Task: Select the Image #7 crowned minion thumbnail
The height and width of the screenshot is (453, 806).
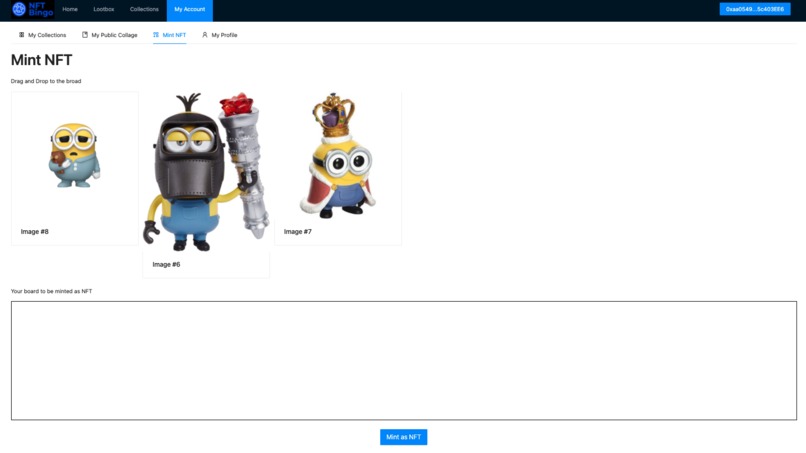Action: (338, 155)
